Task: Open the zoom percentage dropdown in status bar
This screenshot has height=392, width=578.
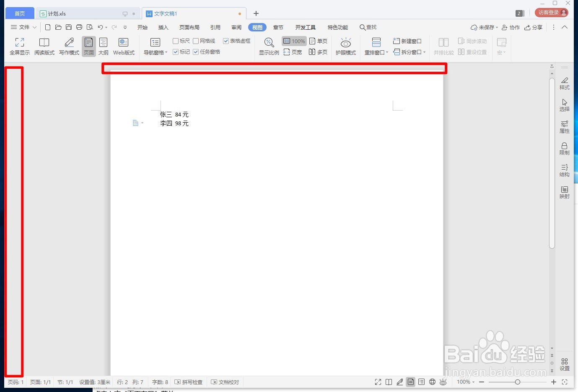Action: pos(465,382)
